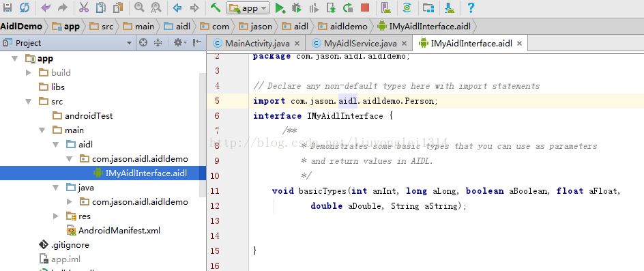Navigate back with the blue left arrow
Screen dimensions: 644x271
click(x=177, y=8)
